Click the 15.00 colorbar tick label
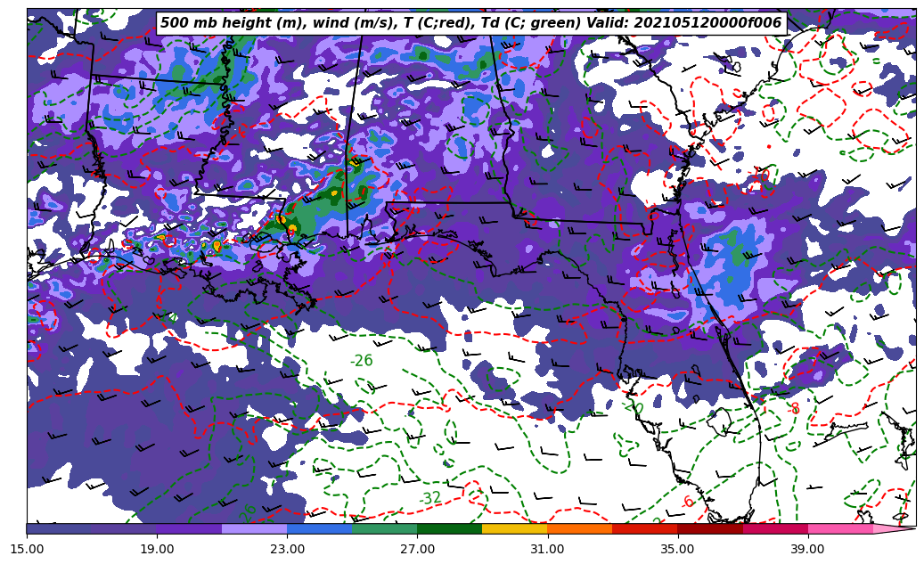 [27, 549]
